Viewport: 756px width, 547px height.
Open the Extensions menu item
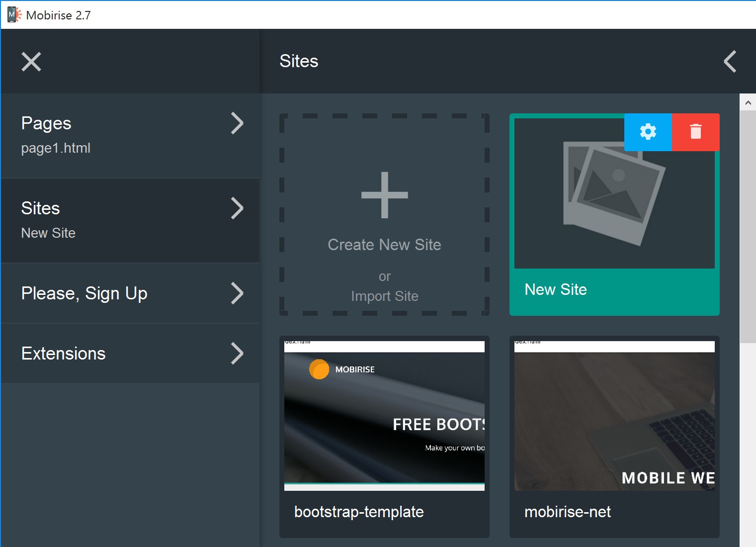[x=64, y=354]
